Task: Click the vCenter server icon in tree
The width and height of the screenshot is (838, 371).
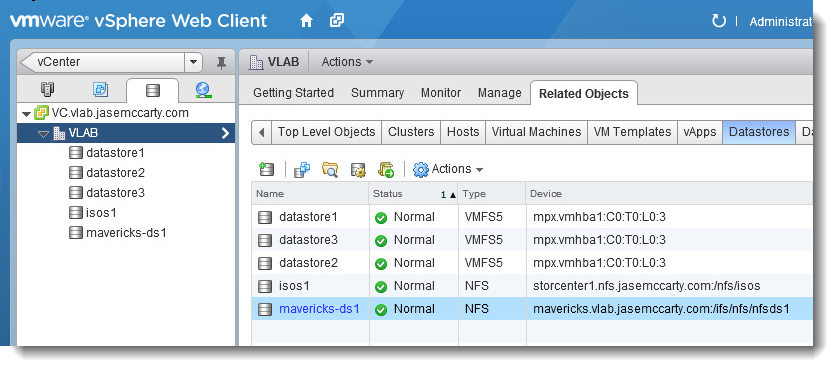Action: pyautogui.click(x=41, y=113)
